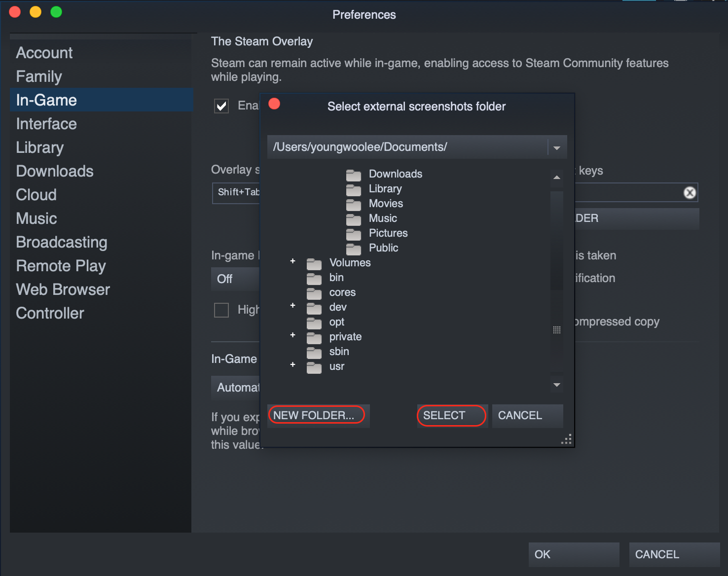Viewport: 728px width, 576px height.
Task: Select the Library folder in the tree
Action: (385, 189)
